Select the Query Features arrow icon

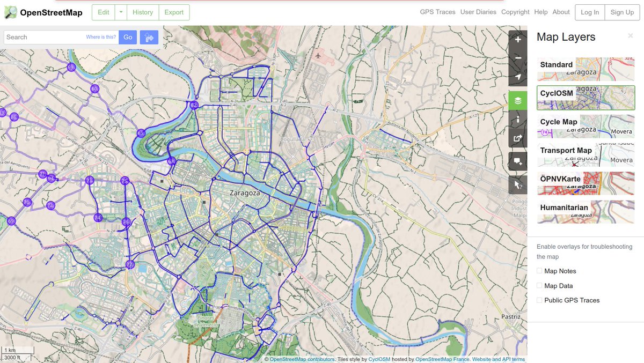[517, 184]
